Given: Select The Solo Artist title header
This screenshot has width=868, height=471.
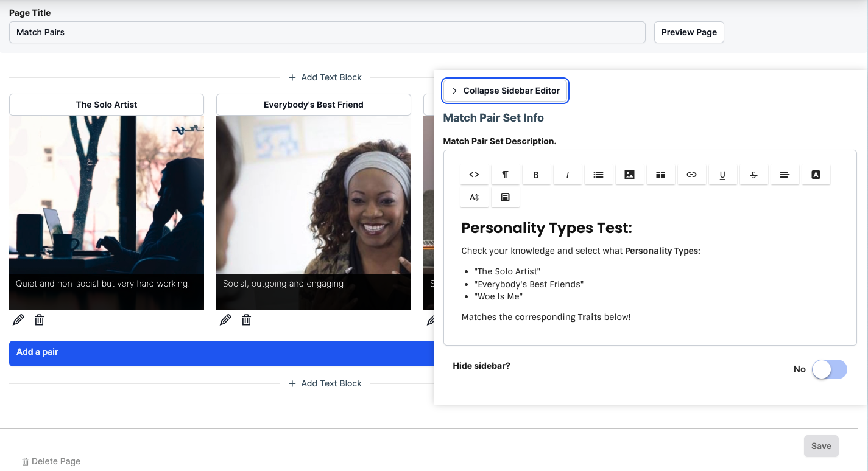Looking at the screenshot, I should coord(107,105).
